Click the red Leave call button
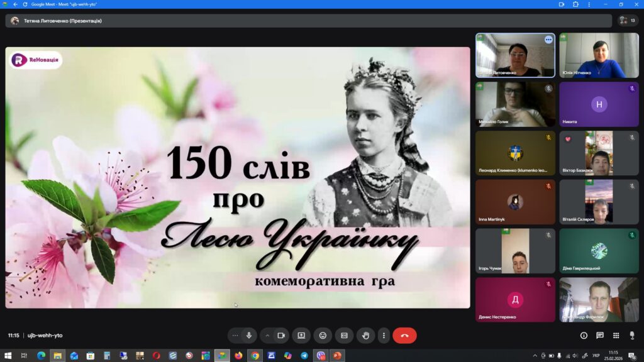 coord(404,336)
